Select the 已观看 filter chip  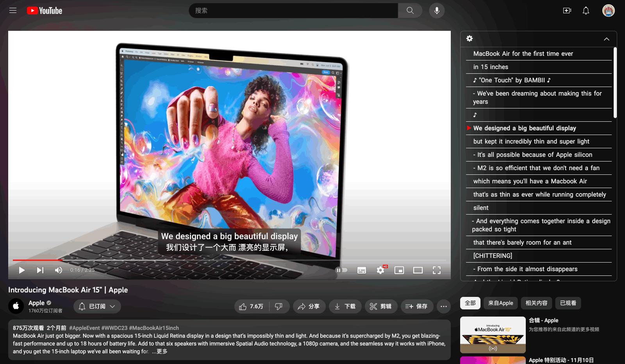[568, 303]
